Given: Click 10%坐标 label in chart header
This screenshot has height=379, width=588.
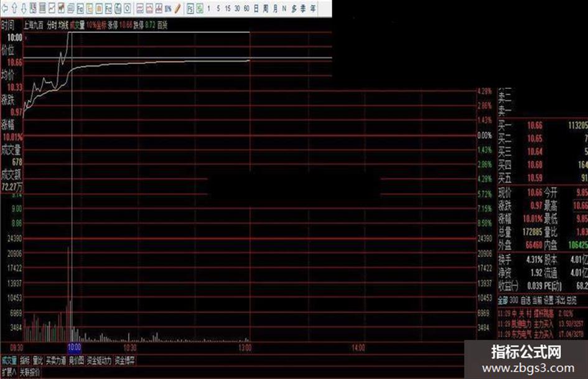Looking at the screenshot, I should (x=96, y=26).
